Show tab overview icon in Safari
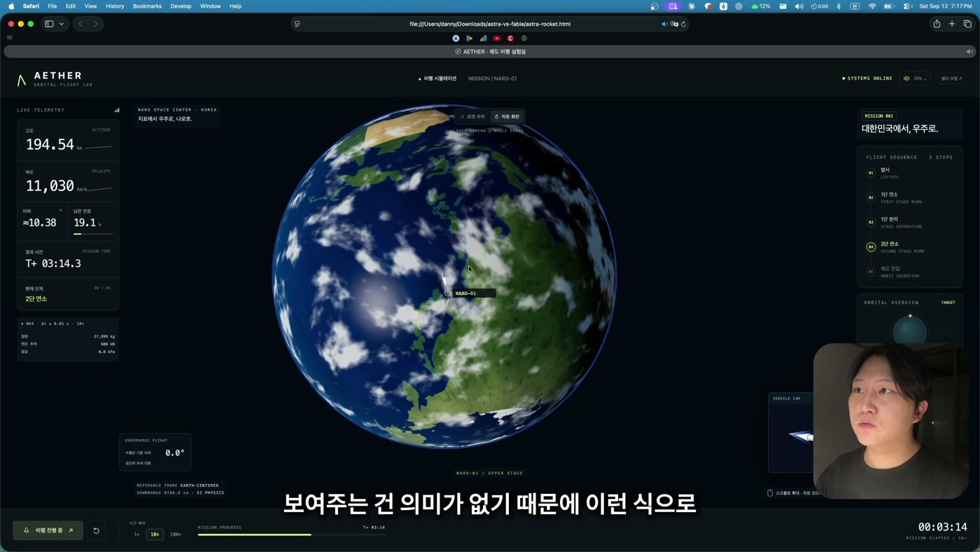Viewport: 980px width, 552px height. tap(967, 24)
